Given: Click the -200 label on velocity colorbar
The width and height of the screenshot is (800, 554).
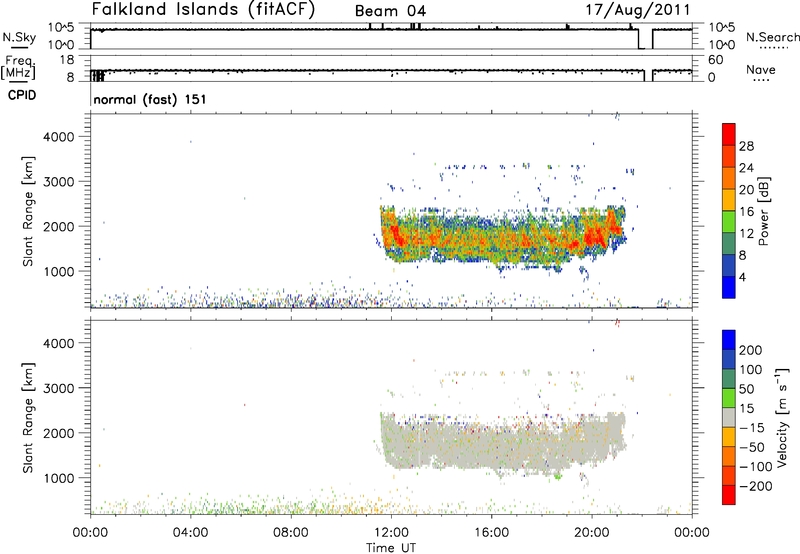Looking at the screenshot, I should (x=756, y=486).
